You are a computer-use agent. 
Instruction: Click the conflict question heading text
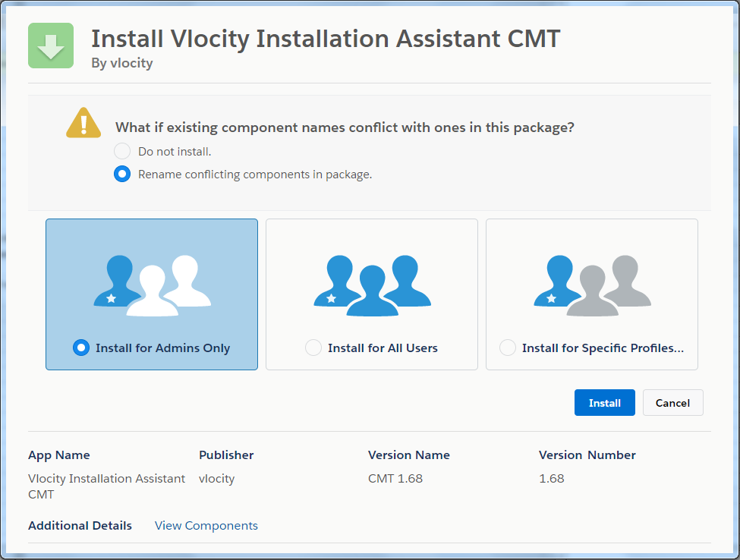pos(345,127)
